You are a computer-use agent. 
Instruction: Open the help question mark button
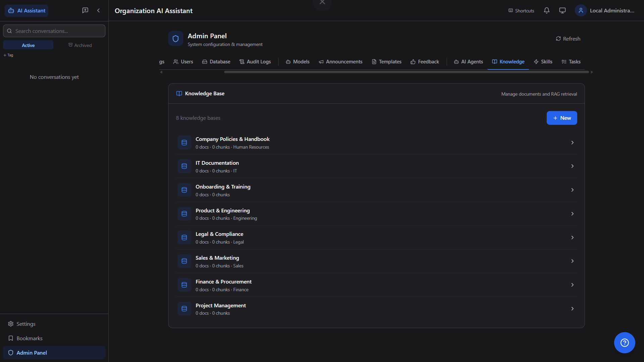pos(624,343)
